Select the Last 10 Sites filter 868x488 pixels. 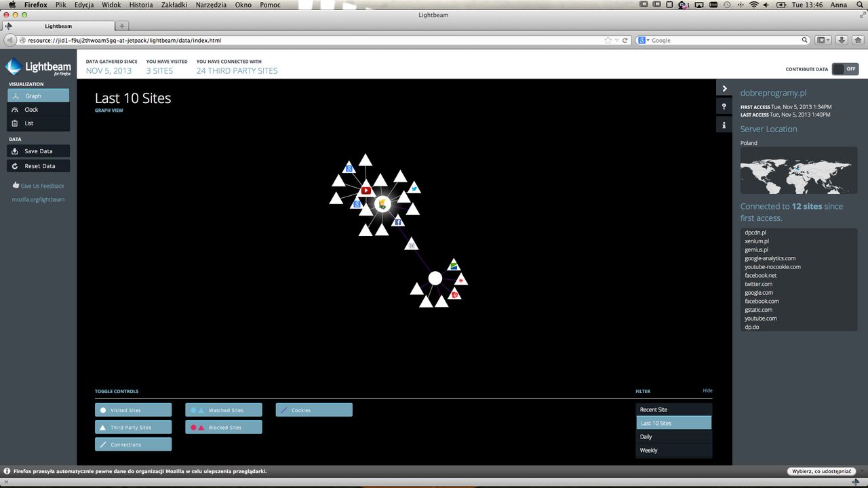[674, 423]
